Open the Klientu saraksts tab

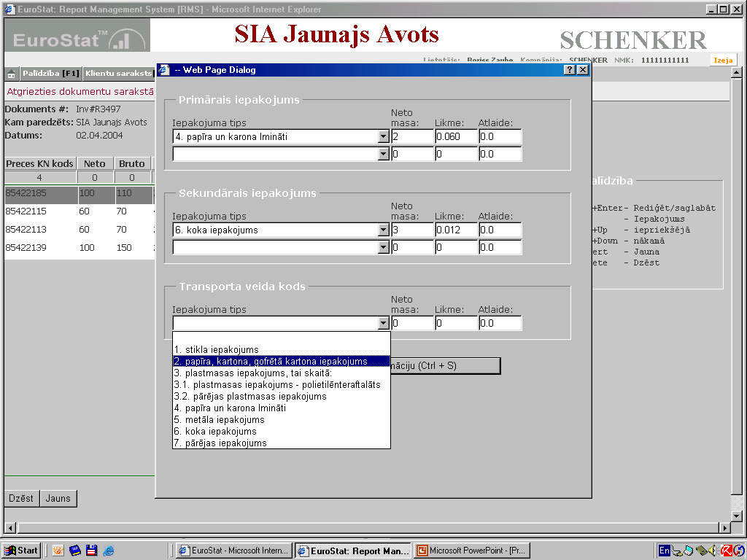pos(119,74)
